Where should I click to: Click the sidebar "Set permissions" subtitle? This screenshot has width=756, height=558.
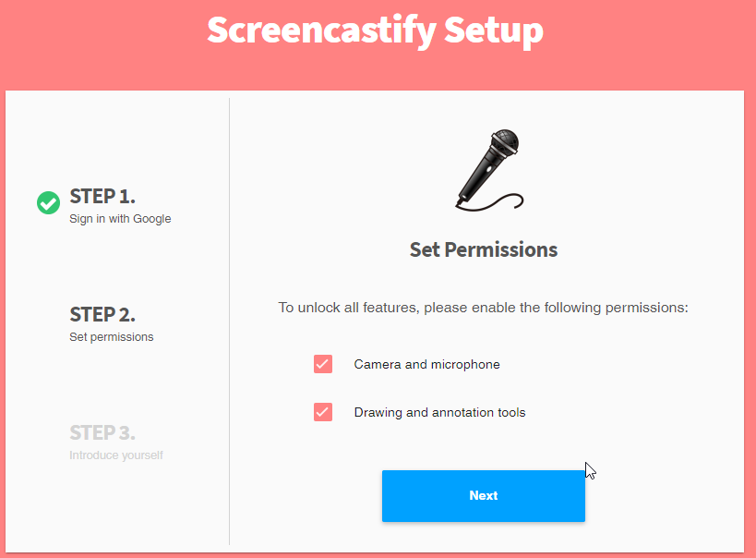(x=112, y=337)
